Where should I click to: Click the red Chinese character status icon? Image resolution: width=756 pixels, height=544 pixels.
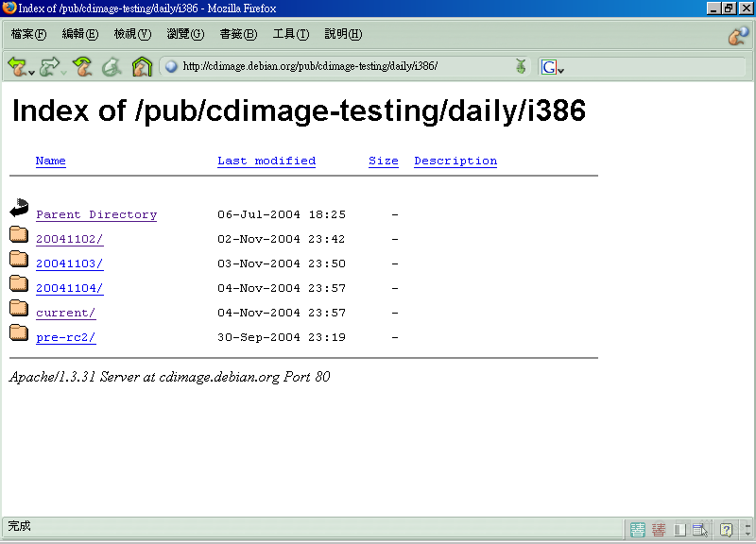coord(658,529)
